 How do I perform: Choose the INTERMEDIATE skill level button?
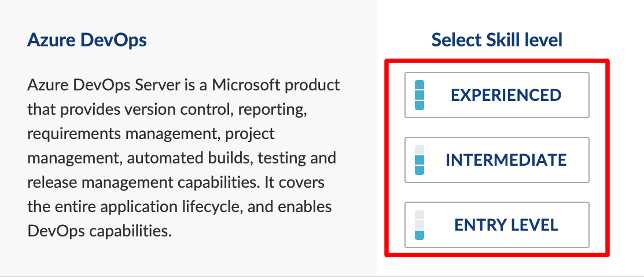click(496, 160)
